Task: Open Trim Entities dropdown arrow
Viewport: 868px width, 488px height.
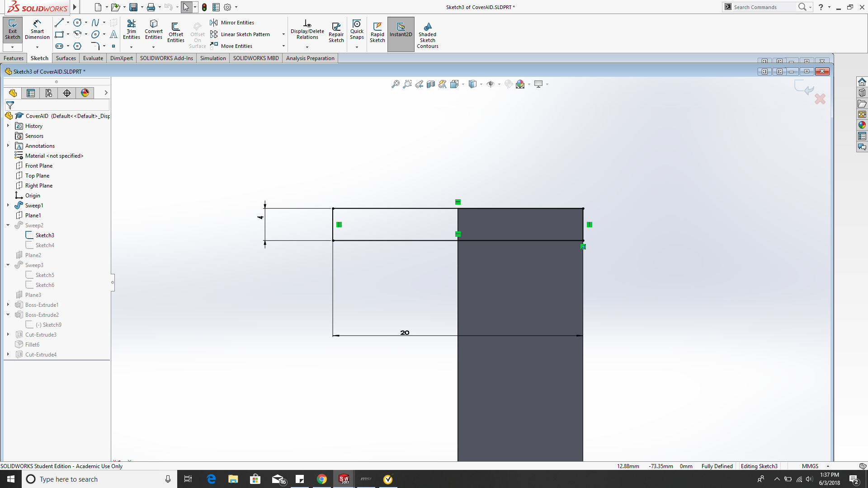Action: pos(132,47)
